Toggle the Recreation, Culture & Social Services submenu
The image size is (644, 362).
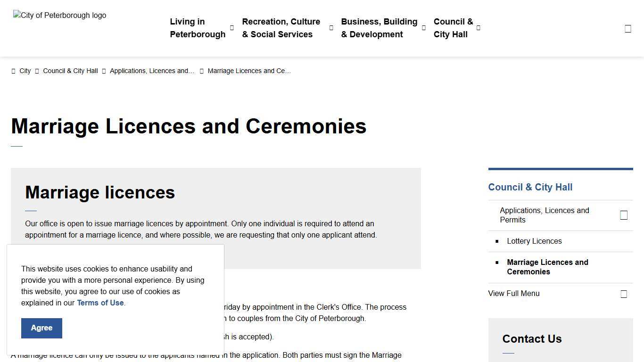click(331, 28)
